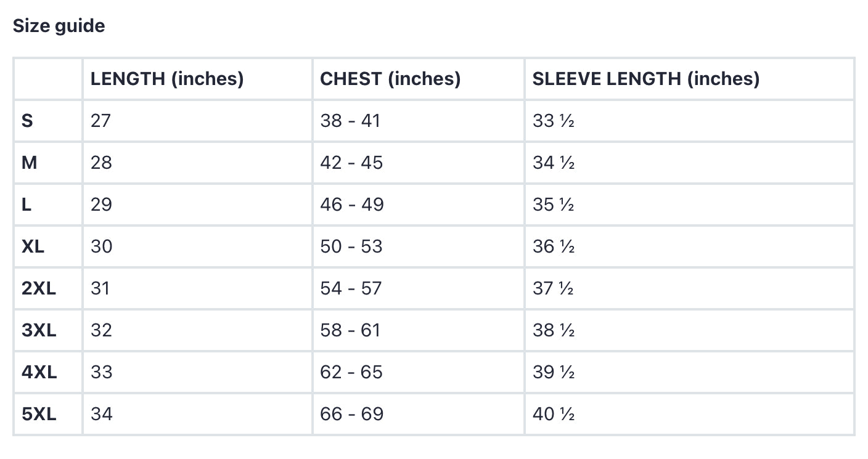Select the LENGTH (inches) column header
The width and height of the screenshot is (868, 459).
pos(167,79)
